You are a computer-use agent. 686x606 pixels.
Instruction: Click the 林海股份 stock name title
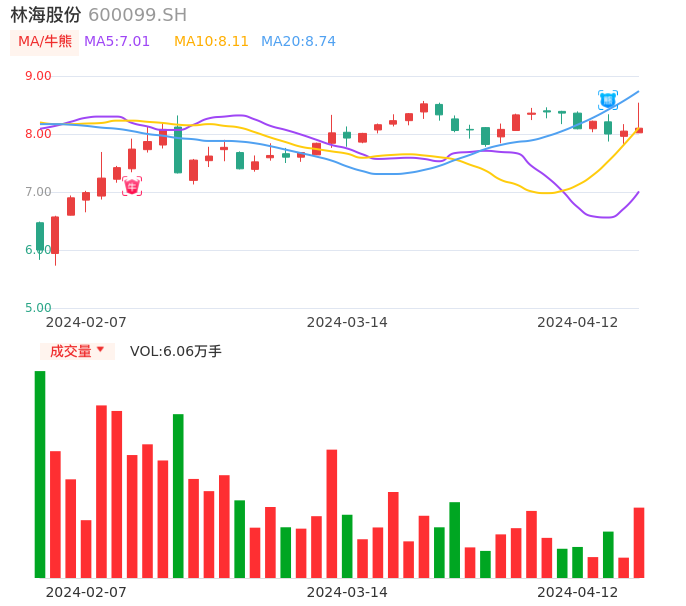coord(46,15)
